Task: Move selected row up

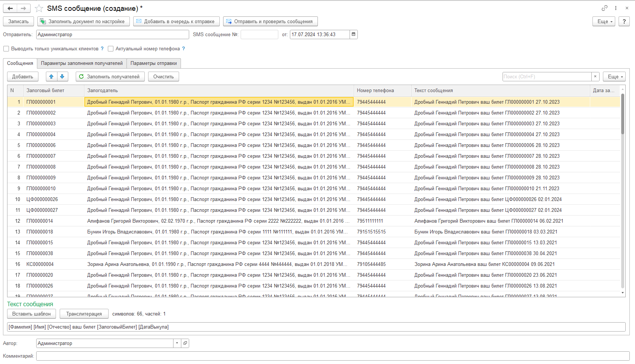Action: pyautogui.click(x=51, y=76)
